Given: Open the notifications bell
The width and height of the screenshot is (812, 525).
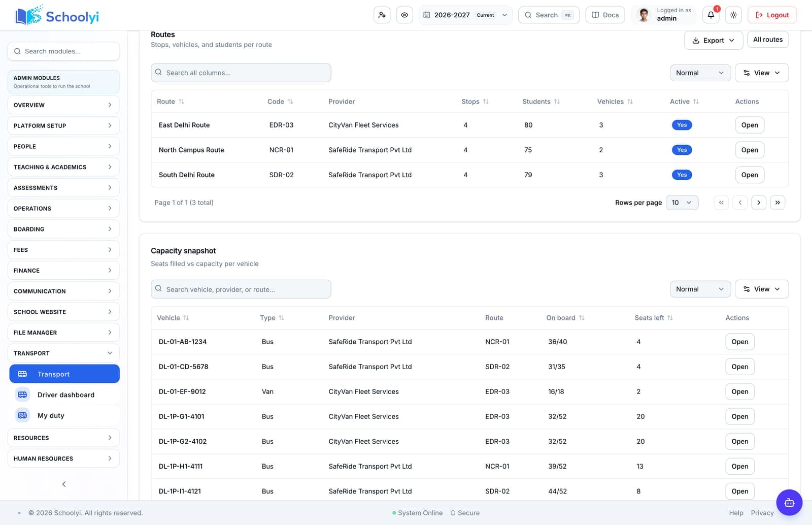Looking at the screenshot, I should [x=711, y=15].
